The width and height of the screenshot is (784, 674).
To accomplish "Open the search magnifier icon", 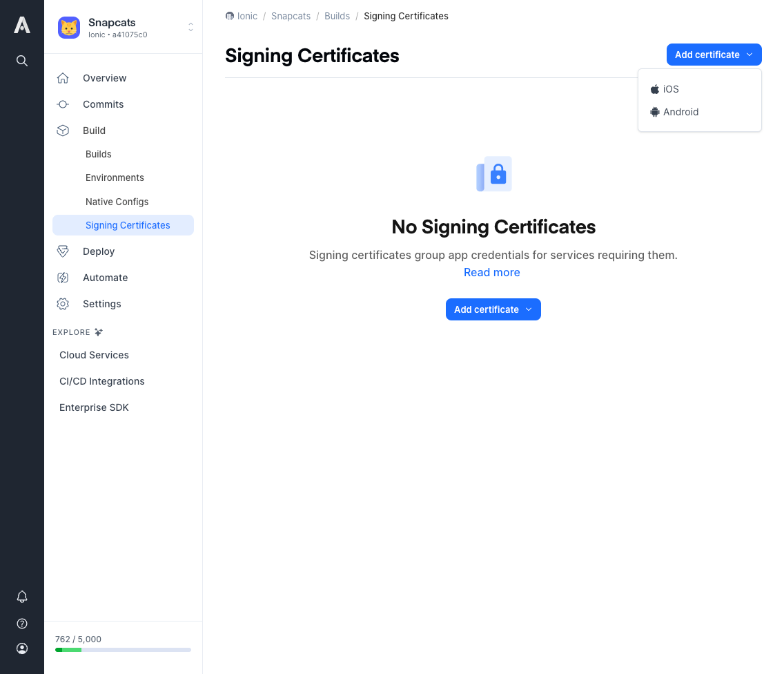I will [22, 61].
